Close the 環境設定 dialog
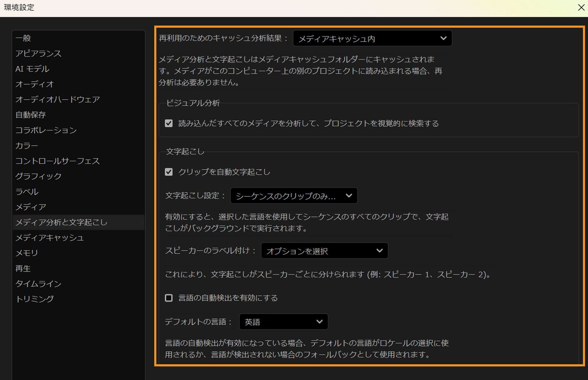This screenshot has width=588, height=380. (581, 7)
